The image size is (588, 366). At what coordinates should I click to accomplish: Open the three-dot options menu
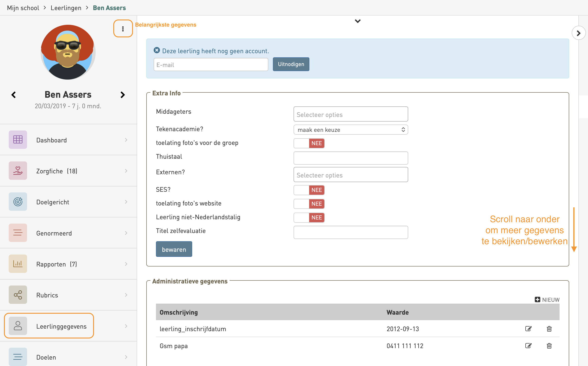123,29
